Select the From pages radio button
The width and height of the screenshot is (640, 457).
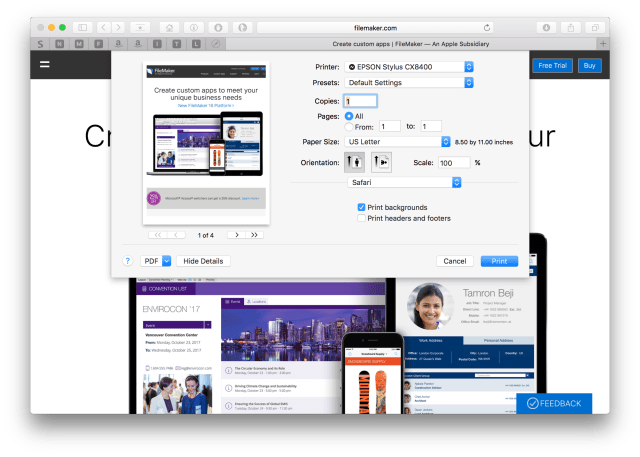pos(349,127)
